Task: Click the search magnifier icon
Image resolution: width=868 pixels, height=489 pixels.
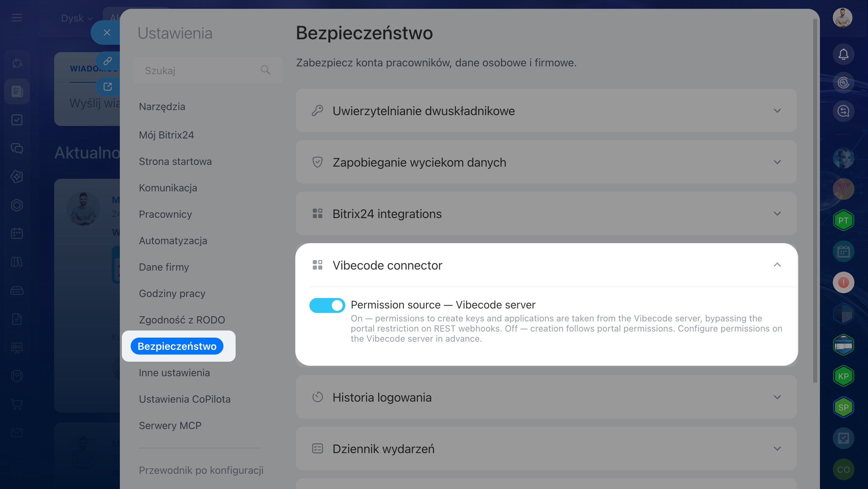Action: coord(265,70)
